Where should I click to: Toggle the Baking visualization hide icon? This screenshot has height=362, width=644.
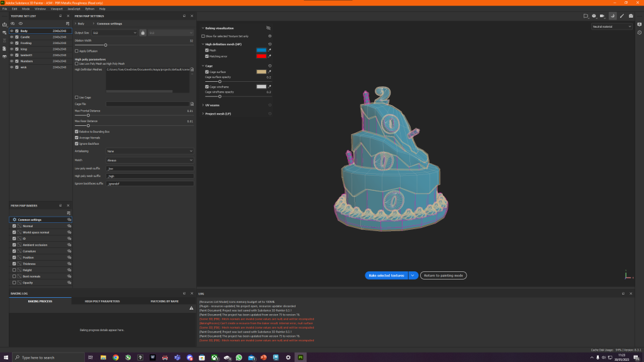point(269,28)
